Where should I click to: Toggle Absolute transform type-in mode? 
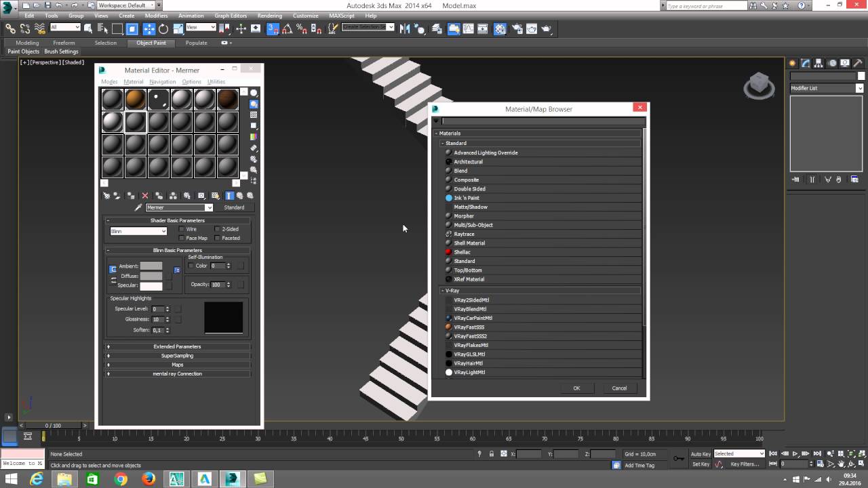[503, 453]
